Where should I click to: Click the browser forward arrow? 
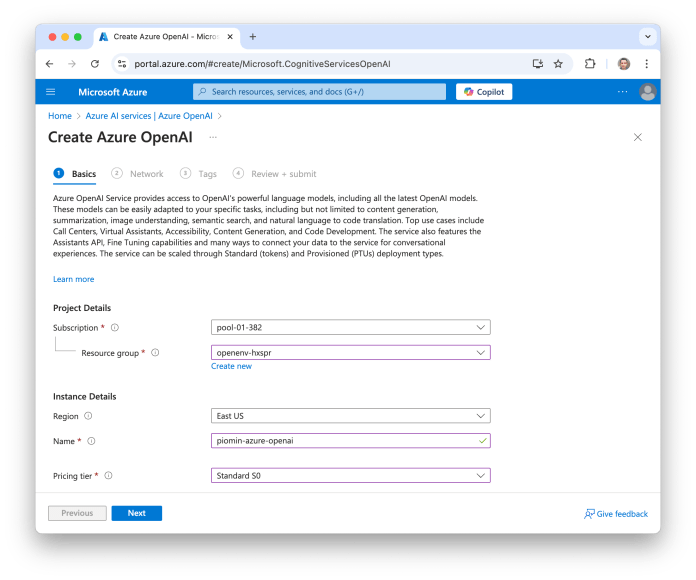72,64
